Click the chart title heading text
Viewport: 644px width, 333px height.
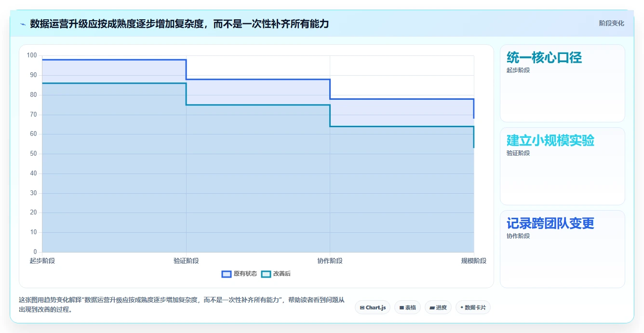pyautogui.click(x=179, y=24)
